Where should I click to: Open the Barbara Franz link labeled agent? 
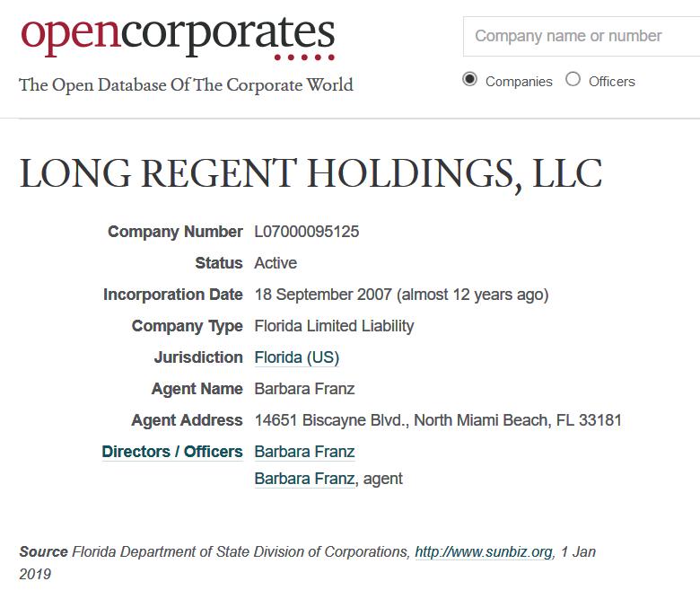point(304,479)
